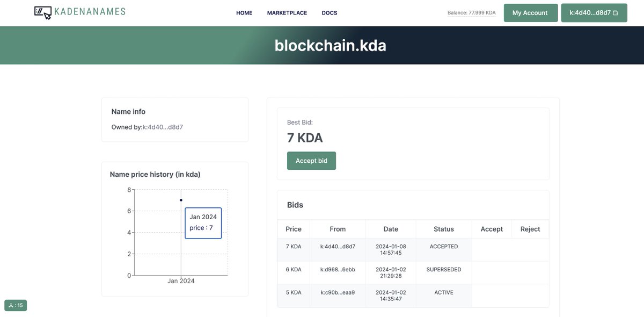Click the Reject column header
The image size is (644, 317).
(x=530, y=229)
